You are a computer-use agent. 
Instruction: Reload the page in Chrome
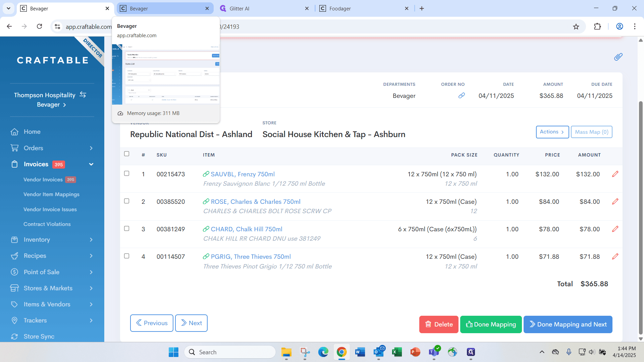pyautogui.click(x=39, y=26)
